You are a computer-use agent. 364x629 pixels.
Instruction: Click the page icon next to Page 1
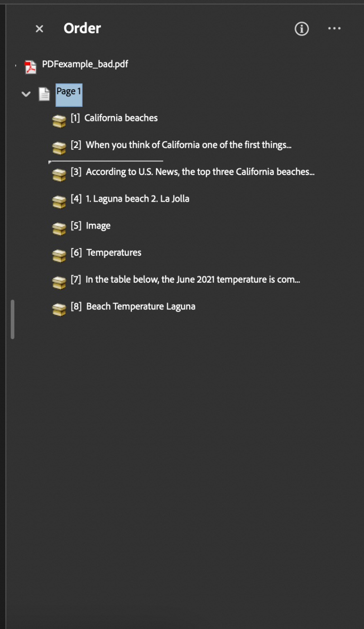44,94
